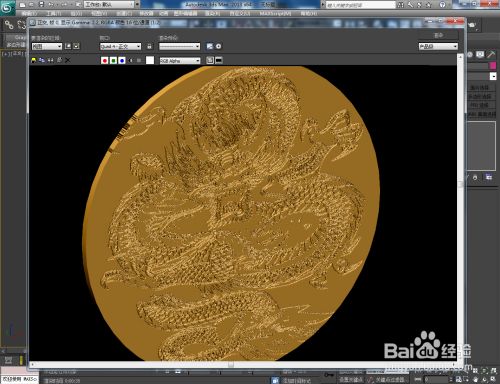
Task: Click the Help question mark icon
Action: tap(442, 5)
